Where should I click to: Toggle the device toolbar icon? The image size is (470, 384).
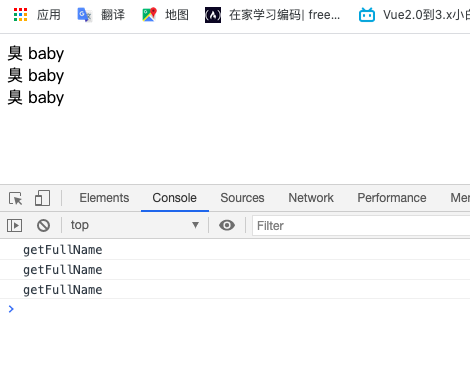[42, 198]
